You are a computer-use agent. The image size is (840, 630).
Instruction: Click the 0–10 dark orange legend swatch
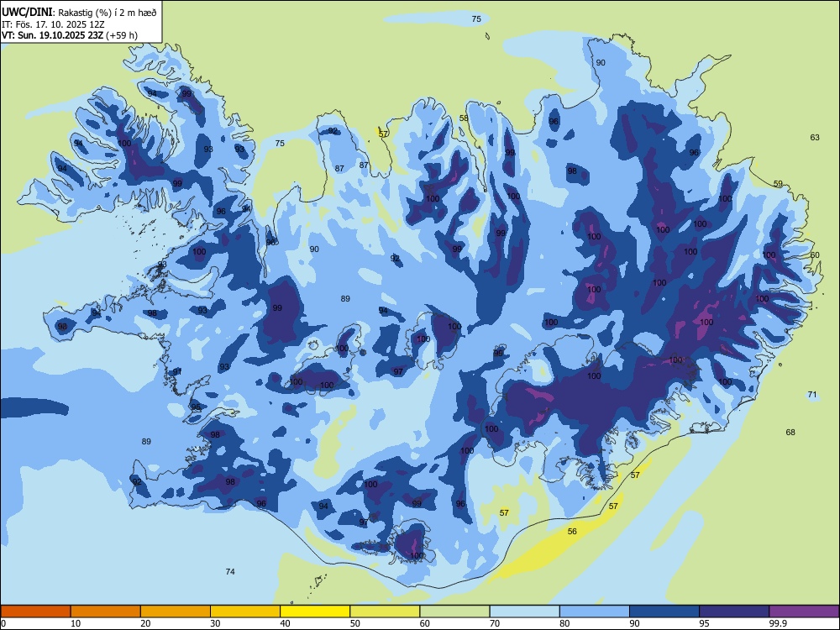[35, 612]
